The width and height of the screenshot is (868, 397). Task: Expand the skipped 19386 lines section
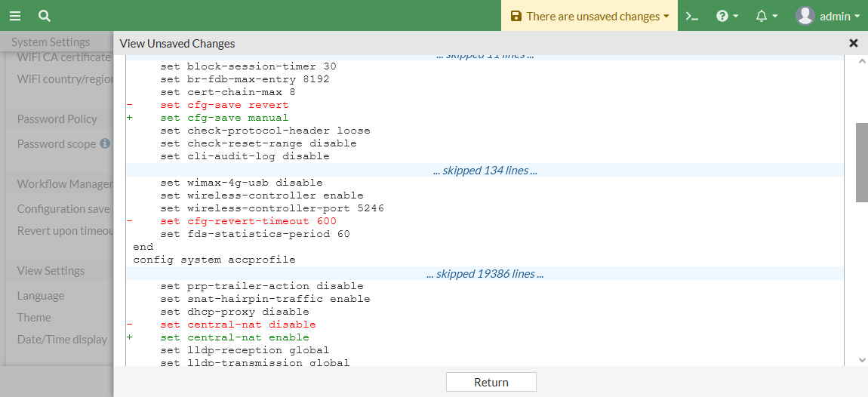point(485,273)
